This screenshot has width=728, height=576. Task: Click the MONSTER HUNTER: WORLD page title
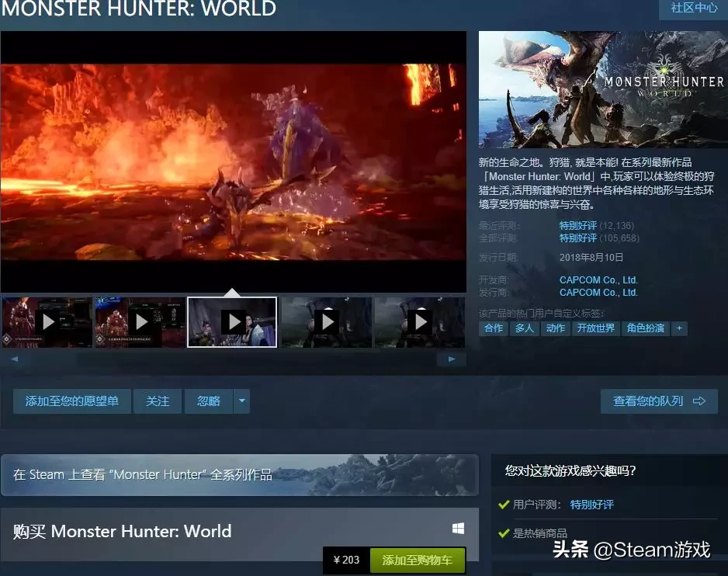(139, 9)
